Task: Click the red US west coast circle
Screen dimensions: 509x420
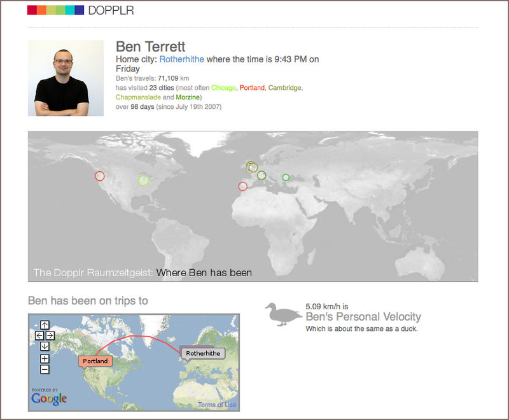Action: [99, 176]
